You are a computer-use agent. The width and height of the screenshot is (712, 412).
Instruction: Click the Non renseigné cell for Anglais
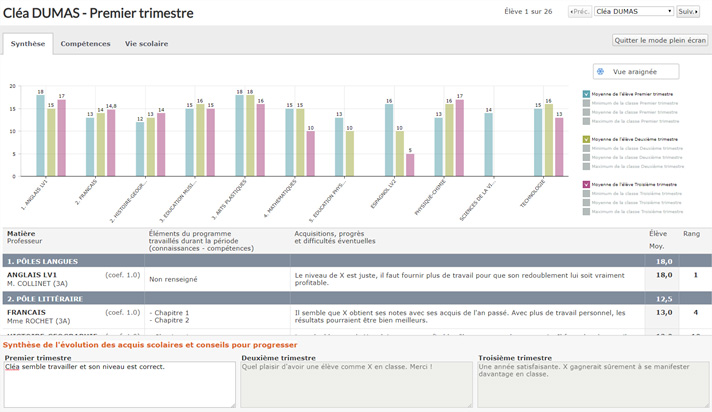pos(173,279)
